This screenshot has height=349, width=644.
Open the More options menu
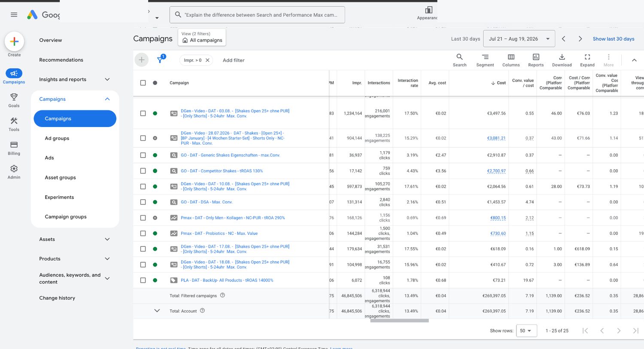(x=608, y=60)
